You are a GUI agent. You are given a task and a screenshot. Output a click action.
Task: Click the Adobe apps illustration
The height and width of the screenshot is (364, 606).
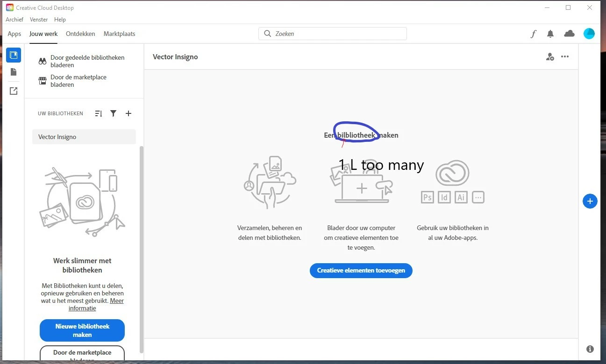tap(452, 182)
